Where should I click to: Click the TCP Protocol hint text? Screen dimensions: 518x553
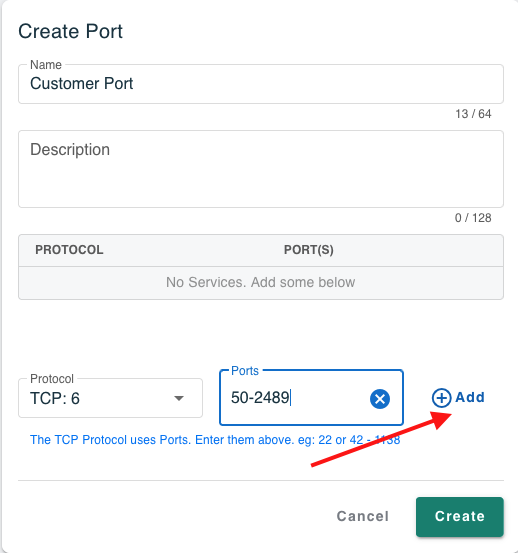[x=215, y=440]
